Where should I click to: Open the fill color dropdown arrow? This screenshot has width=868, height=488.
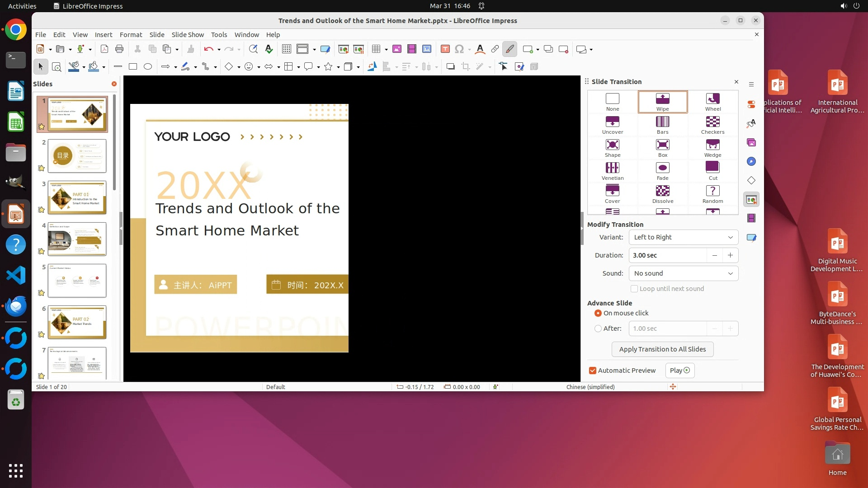coord(104,67)
